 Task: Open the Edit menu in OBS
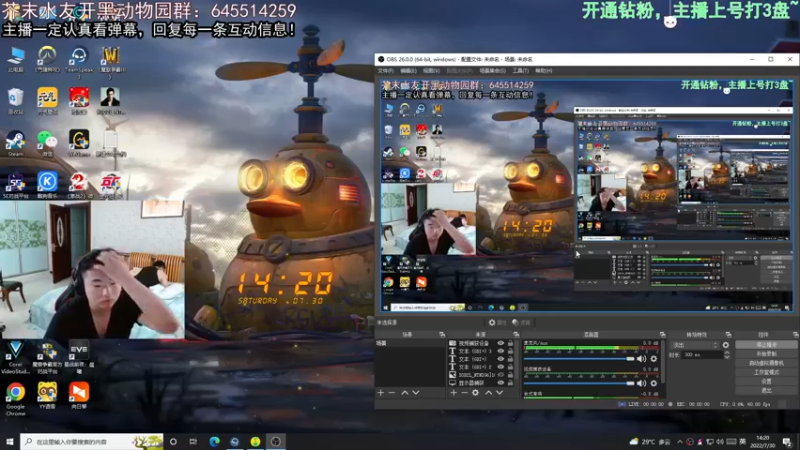408,71
